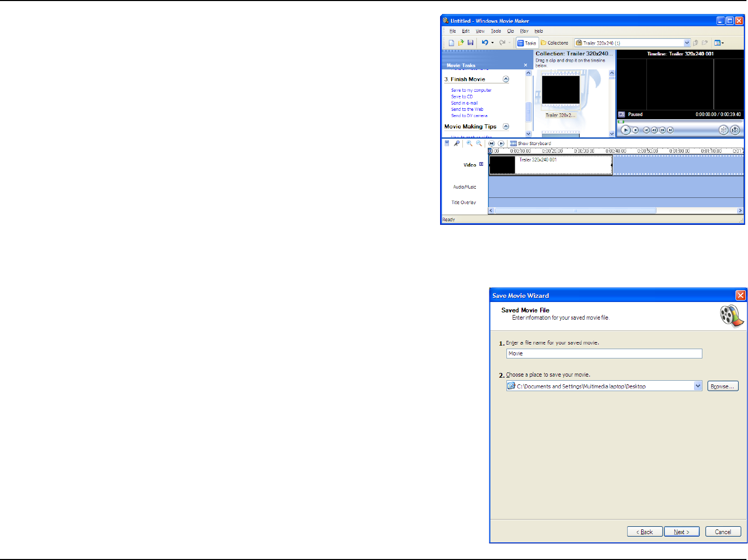Play the preview monitor video

coord(626,130)
